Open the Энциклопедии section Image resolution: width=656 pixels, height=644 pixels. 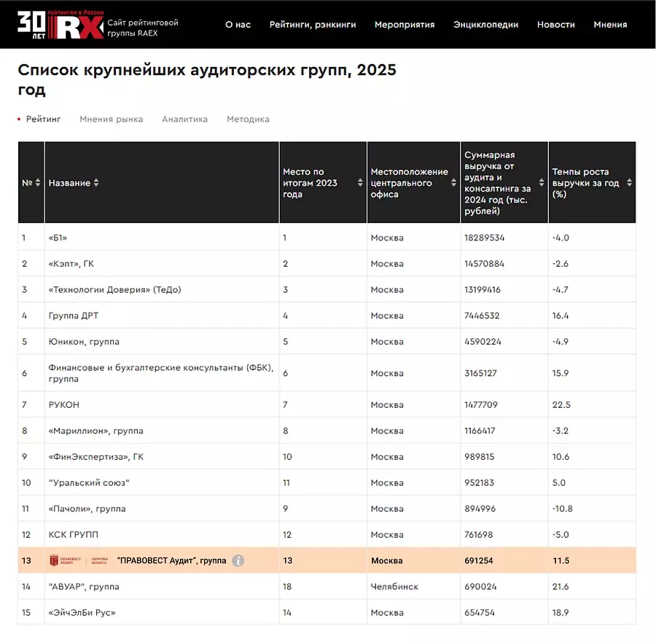485,25
